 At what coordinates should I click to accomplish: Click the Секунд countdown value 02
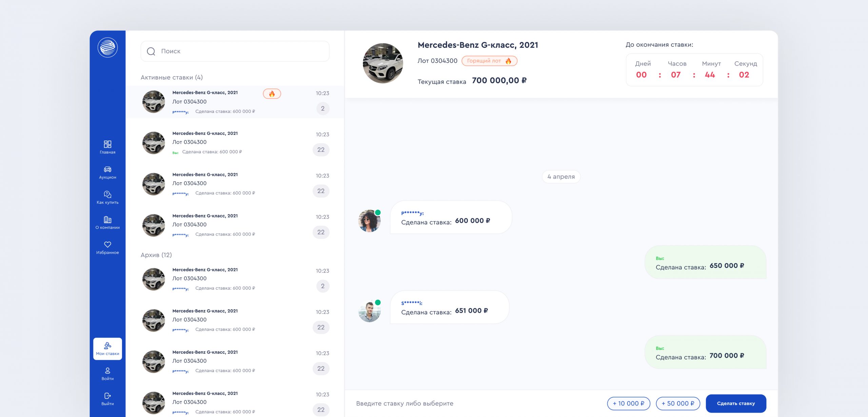(744, 75)
